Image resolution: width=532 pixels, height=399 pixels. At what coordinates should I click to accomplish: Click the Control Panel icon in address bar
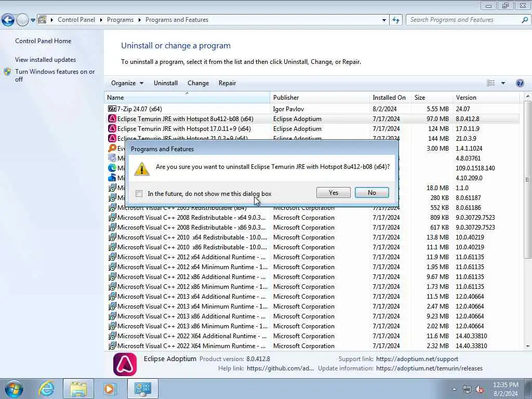[43, 20]
